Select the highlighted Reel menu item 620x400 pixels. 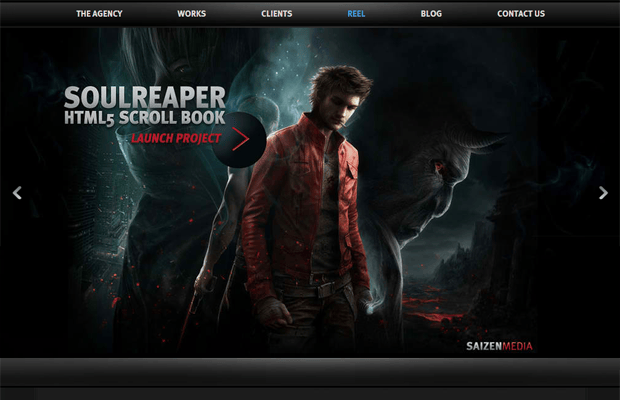click(x=356, y=14)
